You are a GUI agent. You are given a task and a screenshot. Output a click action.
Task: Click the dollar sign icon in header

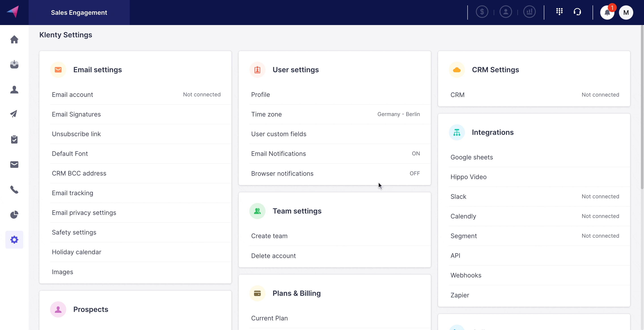click(482, 12)
